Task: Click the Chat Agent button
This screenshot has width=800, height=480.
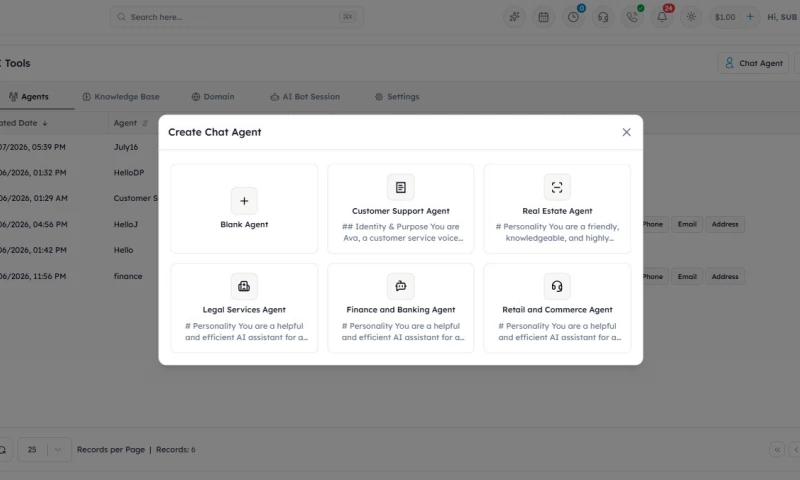Action: coord(753,63)
